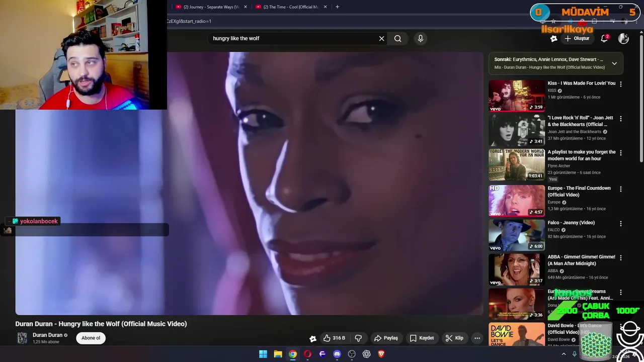Open options for Eurythmics Sweet Dreams video

[x=620, y=292]
